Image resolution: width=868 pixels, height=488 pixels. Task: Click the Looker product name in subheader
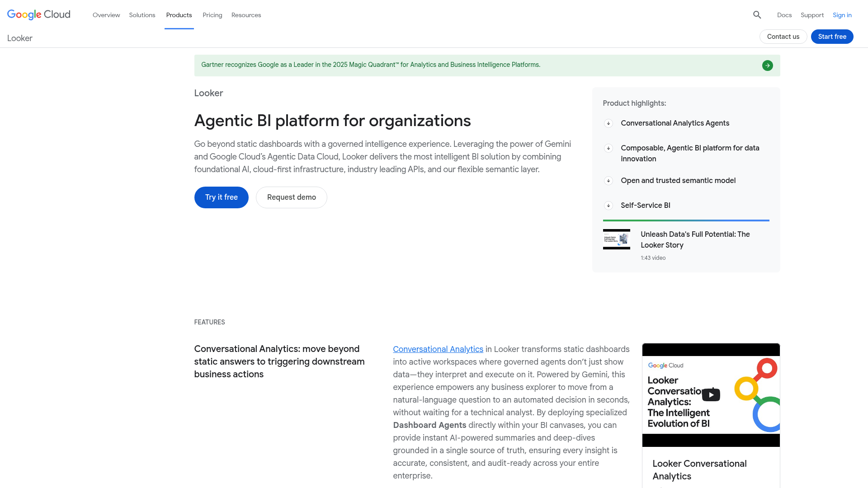click(20, 38)
